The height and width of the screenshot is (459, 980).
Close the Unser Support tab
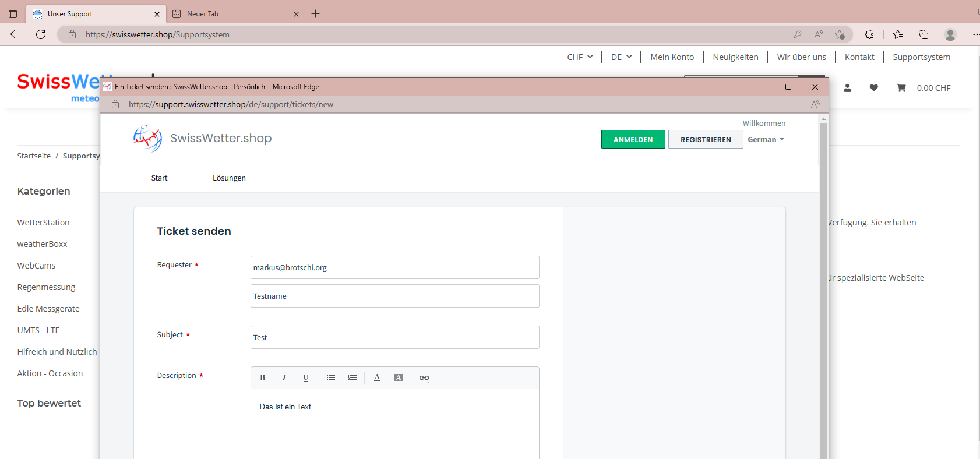click(157, 14)
